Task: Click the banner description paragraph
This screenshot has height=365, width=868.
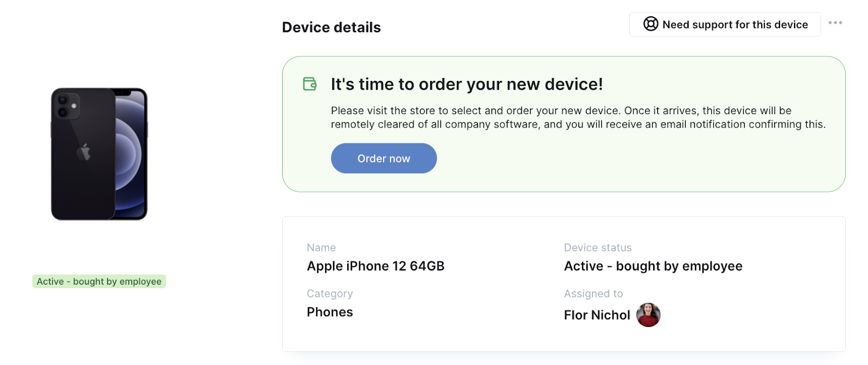Action: click(x=578, y=117)
